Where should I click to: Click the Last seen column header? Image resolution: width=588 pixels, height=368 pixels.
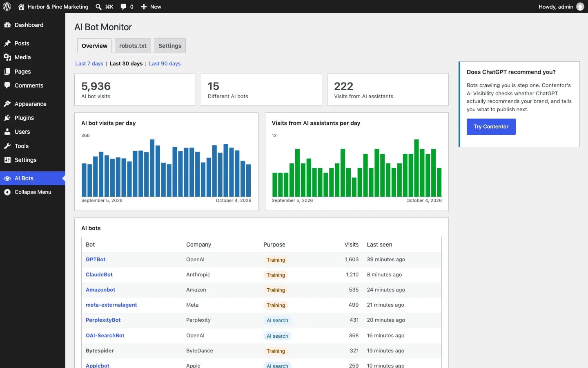click(379, 245)
